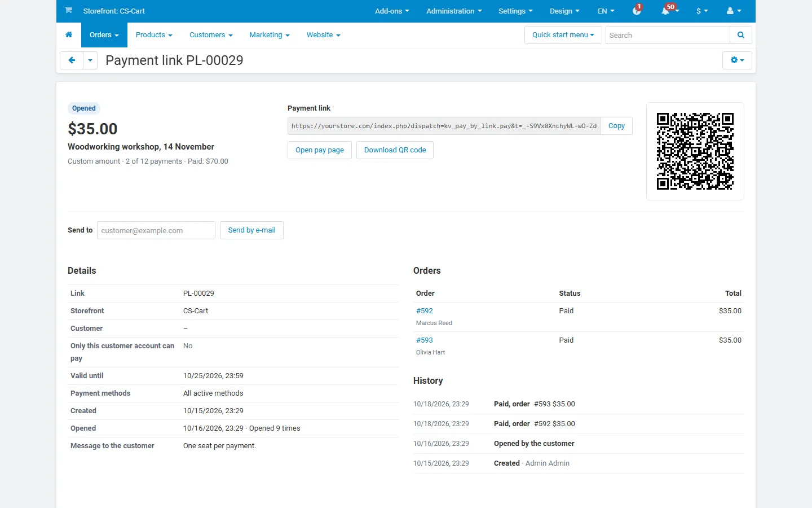Open the gear actions menu
This screenshot has width=812, height=508.
tap(737, 60)
